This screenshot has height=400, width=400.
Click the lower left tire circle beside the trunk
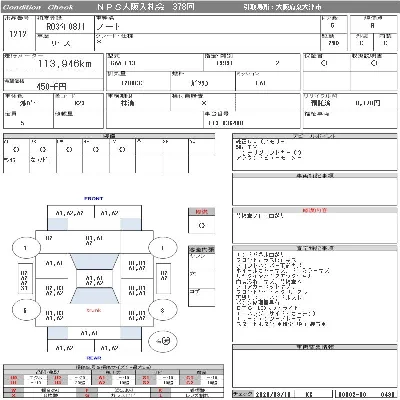[x=25, y=310]
